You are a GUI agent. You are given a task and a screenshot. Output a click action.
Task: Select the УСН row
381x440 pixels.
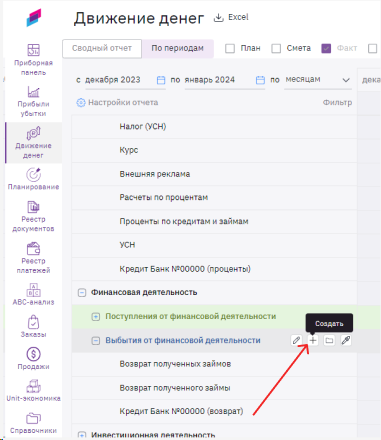click(214, 245)
